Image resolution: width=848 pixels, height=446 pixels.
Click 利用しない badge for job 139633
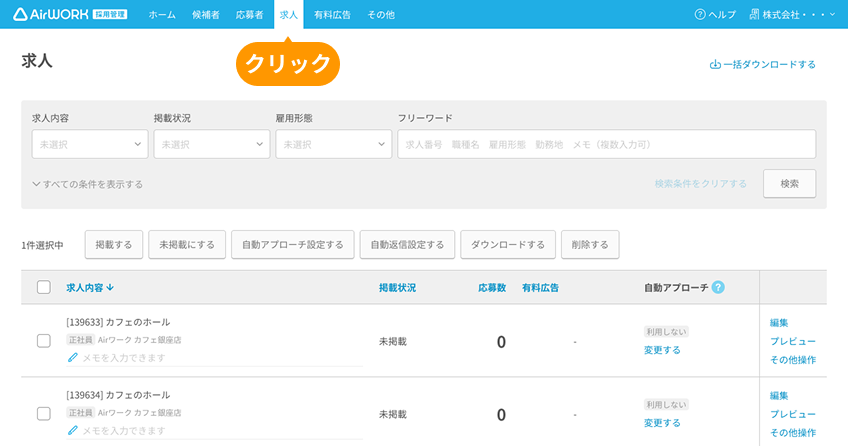(666, 332)
